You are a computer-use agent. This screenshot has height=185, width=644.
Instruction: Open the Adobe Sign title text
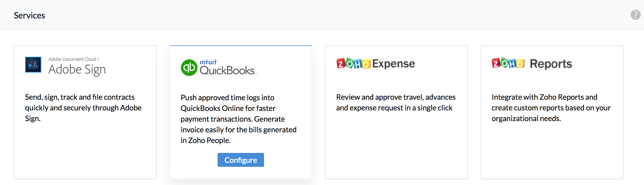[77, 70]
